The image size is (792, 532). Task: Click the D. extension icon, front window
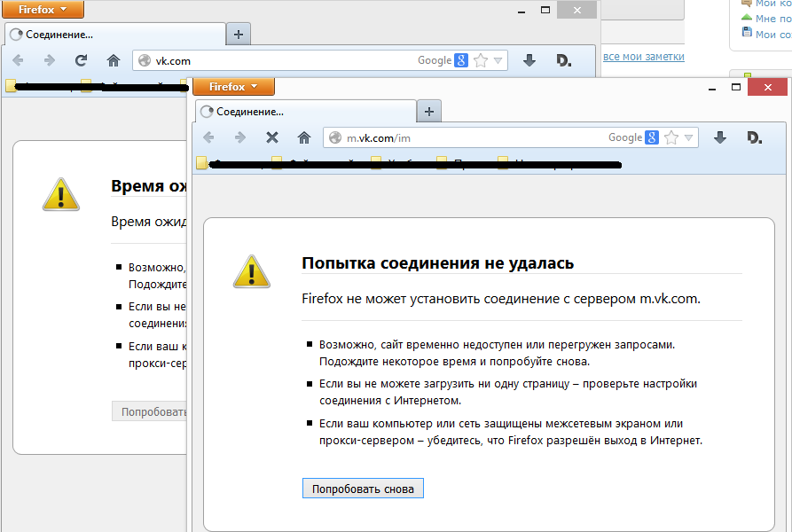click(755, 137)
